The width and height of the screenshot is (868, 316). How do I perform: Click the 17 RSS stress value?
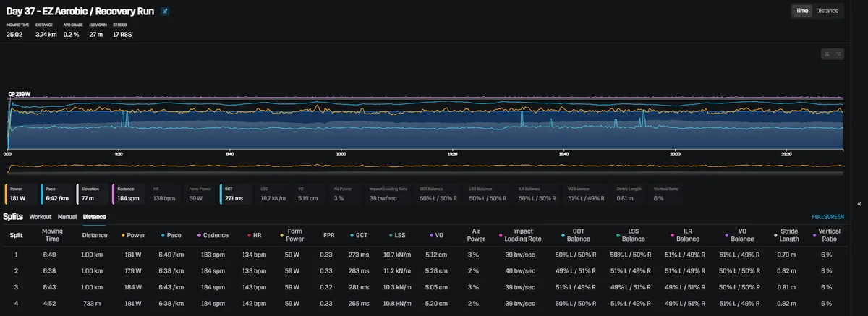[122, 34]
